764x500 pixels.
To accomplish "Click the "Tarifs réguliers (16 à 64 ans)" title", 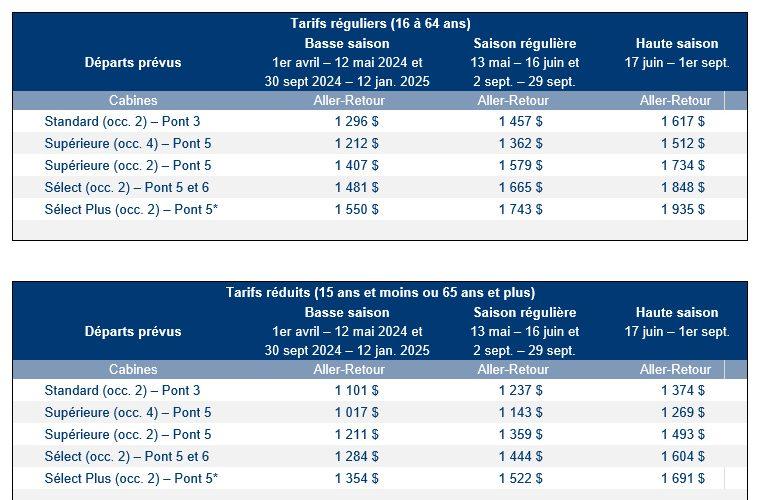I will pos(380,23).
